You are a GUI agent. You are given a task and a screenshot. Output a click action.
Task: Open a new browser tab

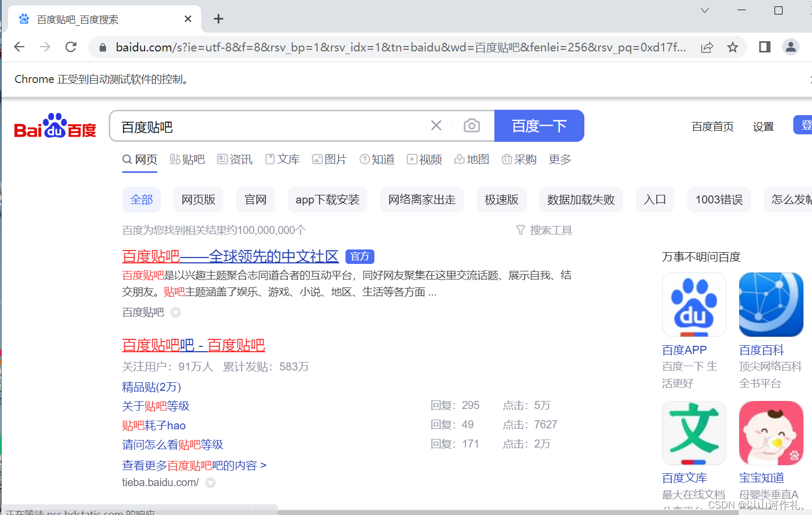coord(219,19)
